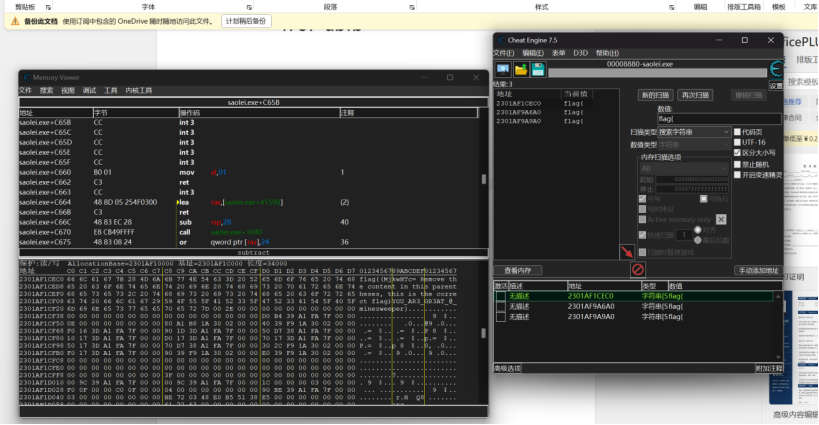Click hex row address 2301AF1CEC0 in dump
Image resolution: width=819 pixels, height=425 pixels.
pyautogui.click(x=42, y=279)
